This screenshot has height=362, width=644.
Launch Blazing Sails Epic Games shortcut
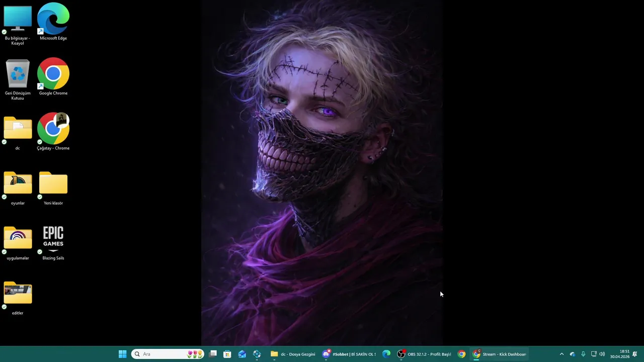pyautogui.click(x=53, y=243)
